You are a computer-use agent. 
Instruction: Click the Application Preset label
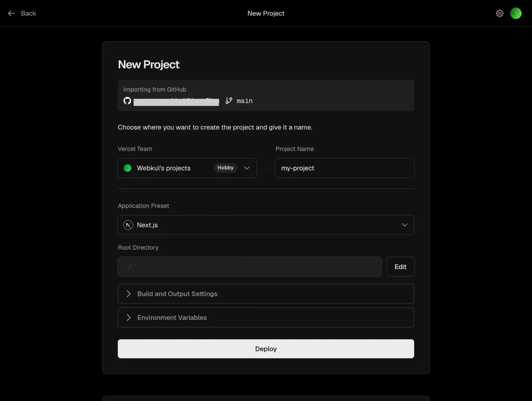144,206
